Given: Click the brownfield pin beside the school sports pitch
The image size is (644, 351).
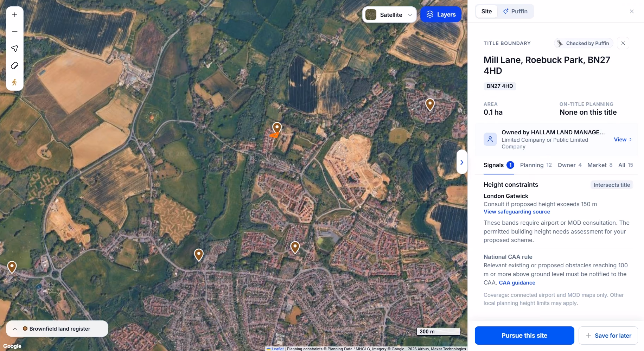Looking at the screenshot, I should click(295, 247).
